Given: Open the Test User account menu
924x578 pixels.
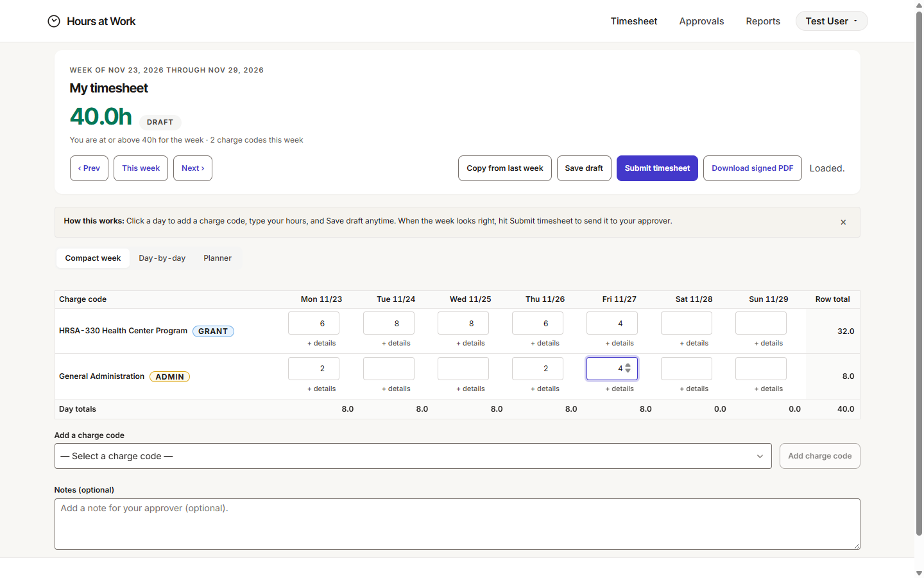Looking at the screenshot, I should (x=832, y=21).
